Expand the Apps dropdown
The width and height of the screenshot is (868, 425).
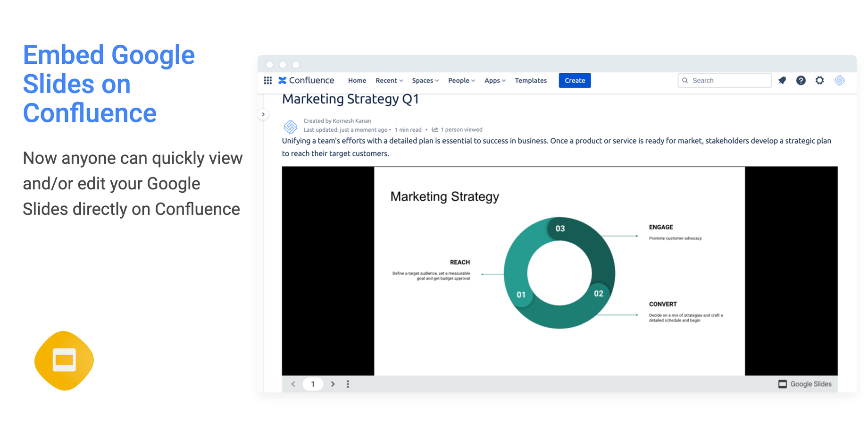pos(495,81)
